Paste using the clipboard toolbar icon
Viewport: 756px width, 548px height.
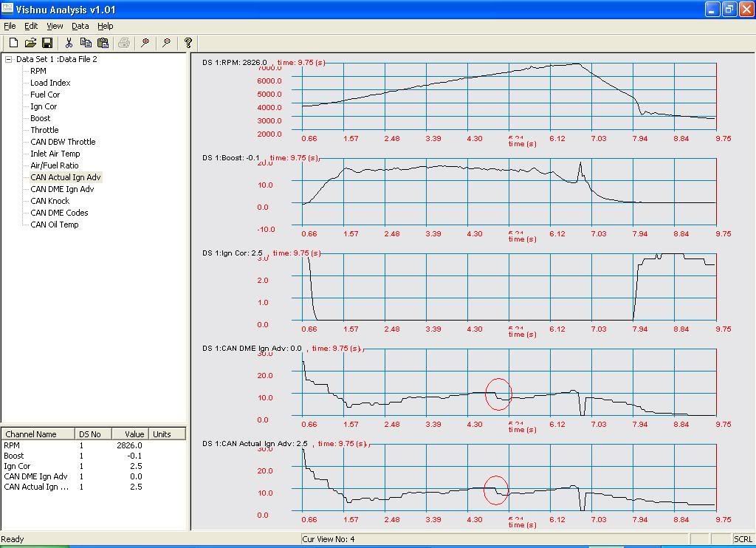103,43
